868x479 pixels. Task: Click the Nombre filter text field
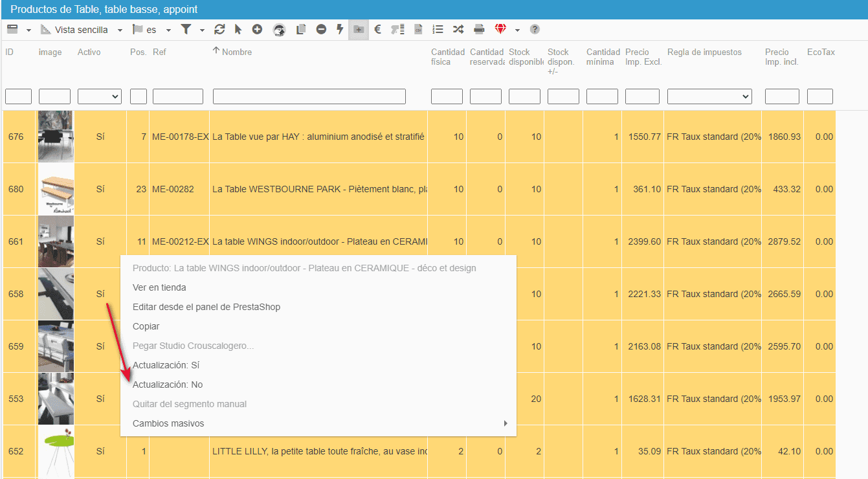click(x=309, y=96)
